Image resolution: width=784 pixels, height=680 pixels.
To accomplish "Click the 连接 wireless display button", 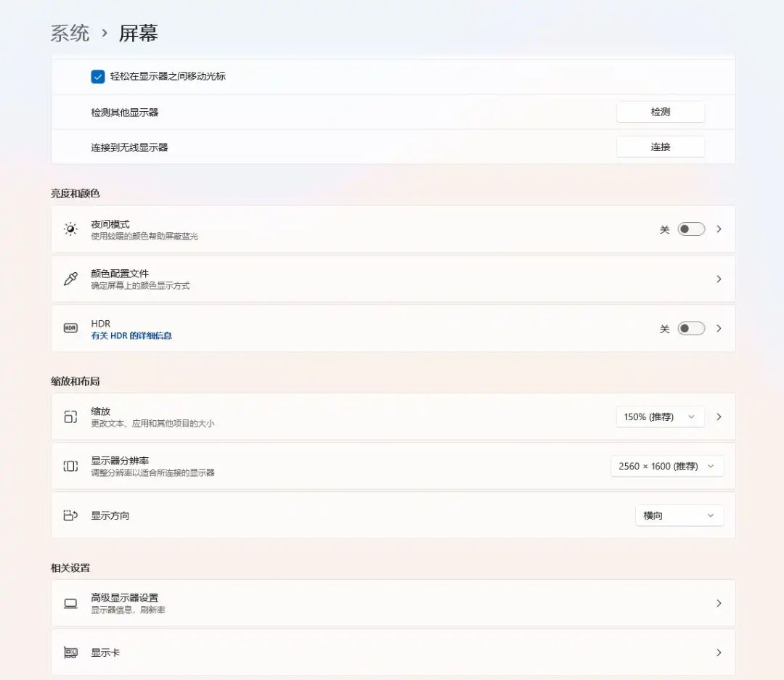I will tap(661, 147).
